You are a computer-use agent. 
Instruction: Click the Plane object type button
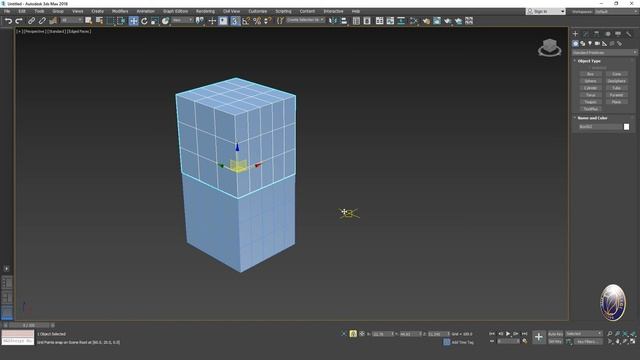(616, 102)
